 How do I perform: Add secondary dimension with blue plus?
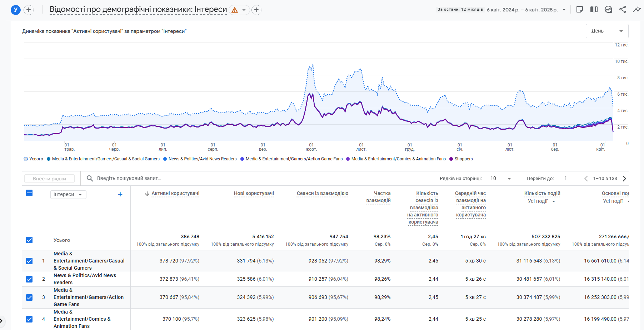pos(120,194)
